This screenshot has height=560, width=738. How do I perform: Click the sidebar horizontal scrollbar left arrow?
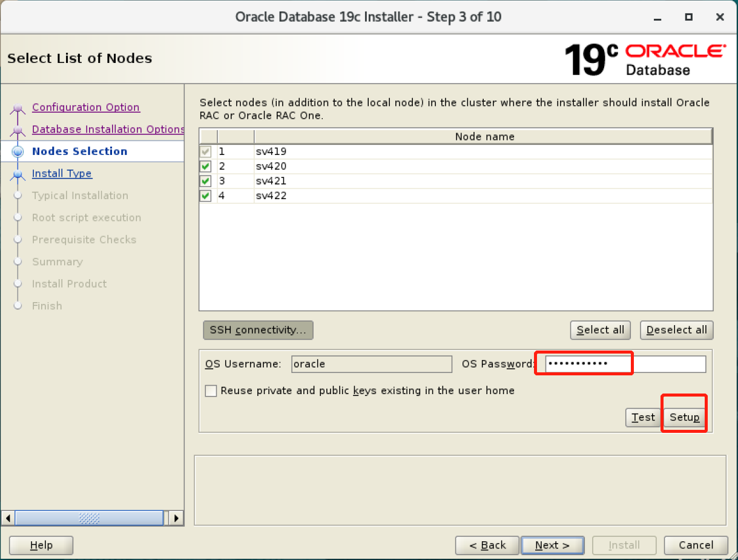[x=8, y=518]
